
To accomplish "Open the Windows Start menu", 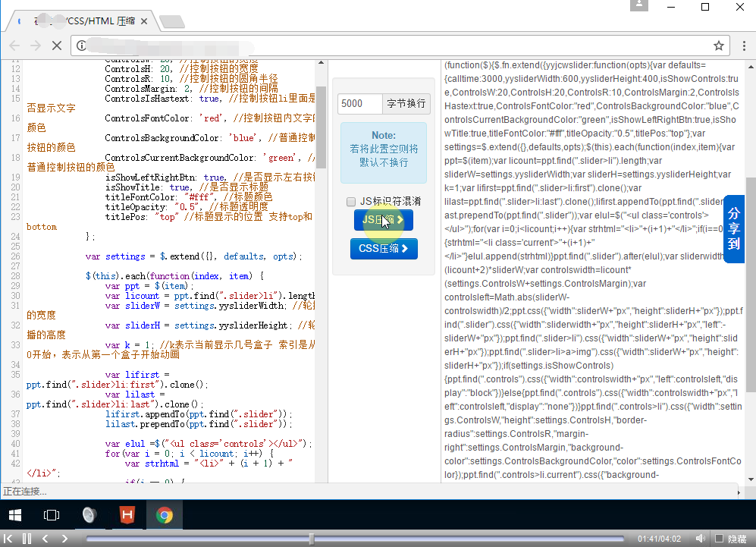I will [x=15, y=516].
